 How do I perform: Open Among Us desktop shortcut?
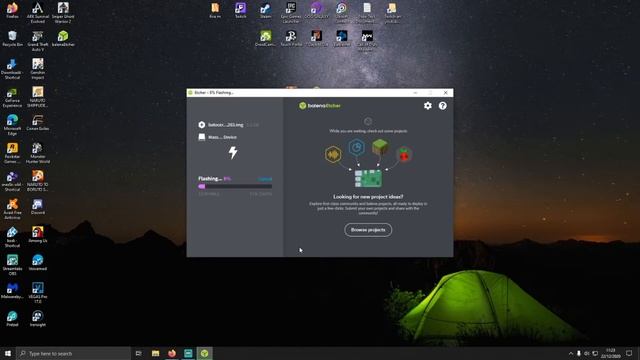38,234
